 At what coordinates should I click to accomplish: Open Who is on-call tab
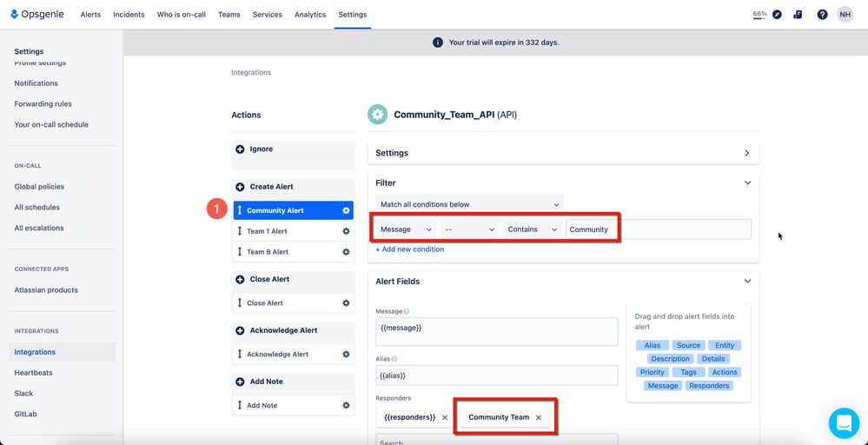click(x=181, y=15)
